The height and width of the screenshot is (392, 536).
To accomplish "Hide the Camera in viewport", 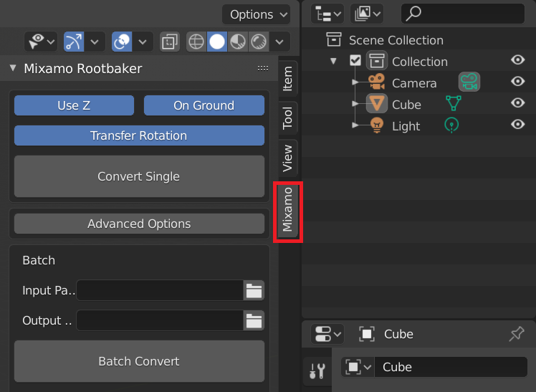I will coord(517,82).
